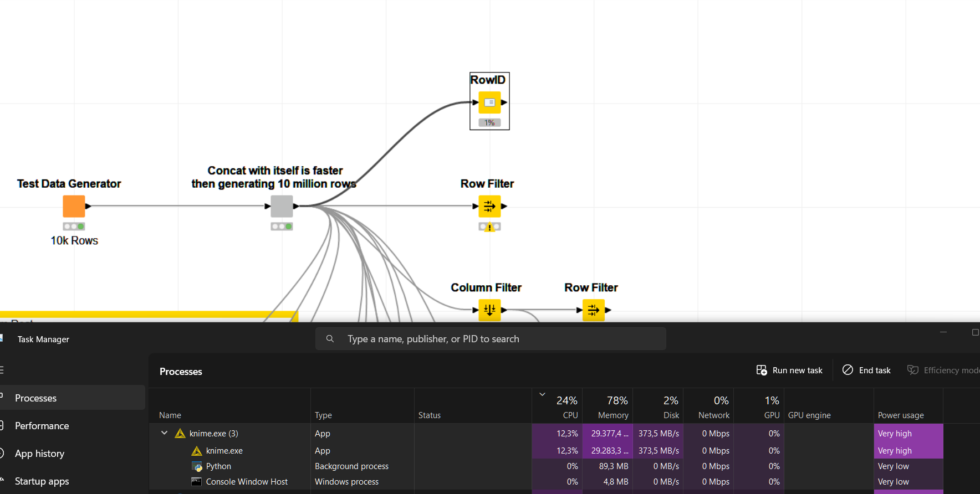The image size is (980, 494).
Task: Click Very low power usage for Python
Action: pos(893,466)
